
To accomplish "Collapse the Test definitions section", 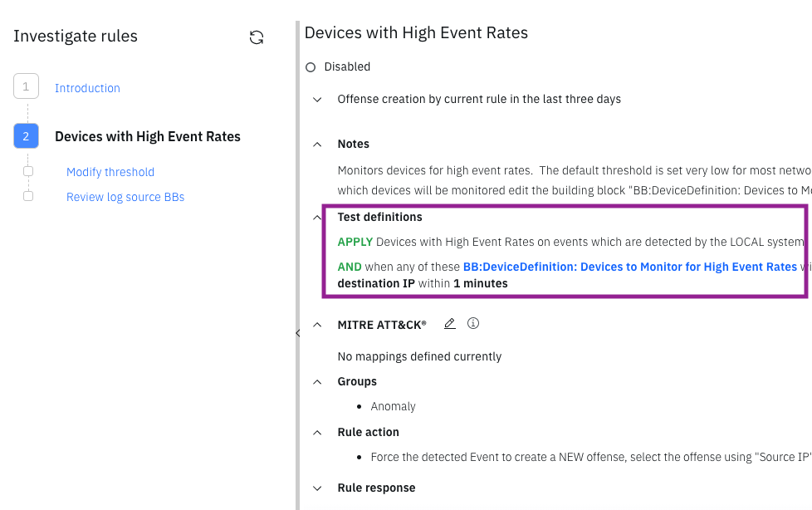I will [x=316, y=218].
